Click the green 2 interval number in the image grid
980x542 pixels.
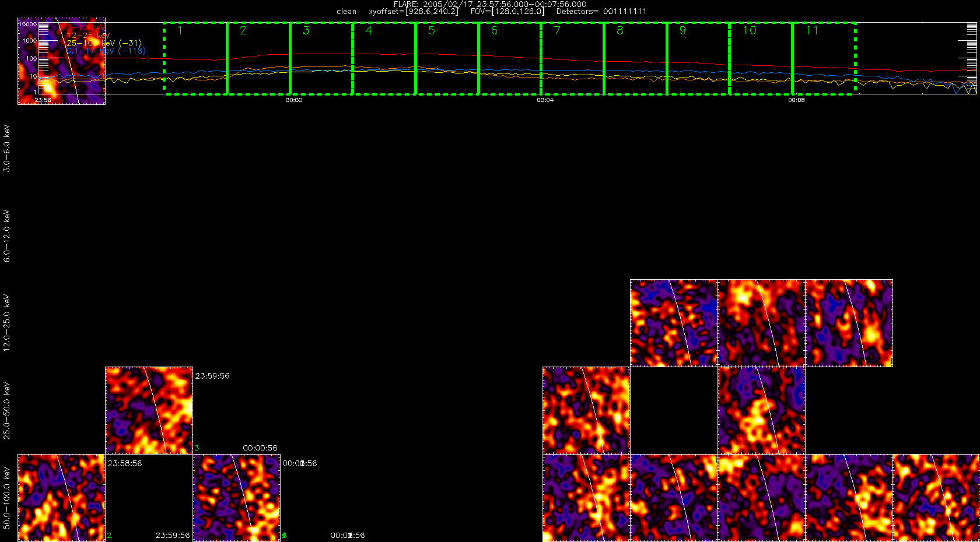point(110,536)
